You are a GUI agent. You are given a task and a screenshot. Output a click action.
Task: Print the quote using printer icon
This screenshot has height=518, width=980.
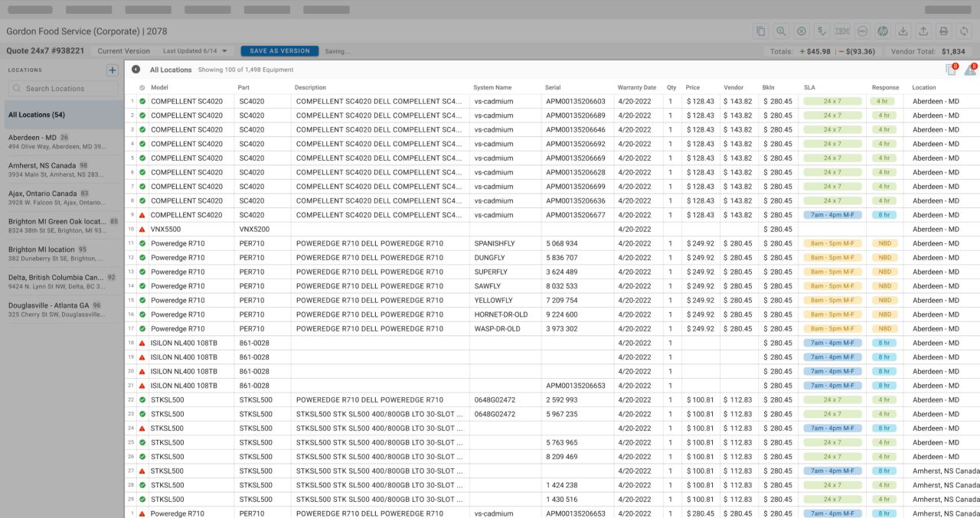(x=943, y=31)
